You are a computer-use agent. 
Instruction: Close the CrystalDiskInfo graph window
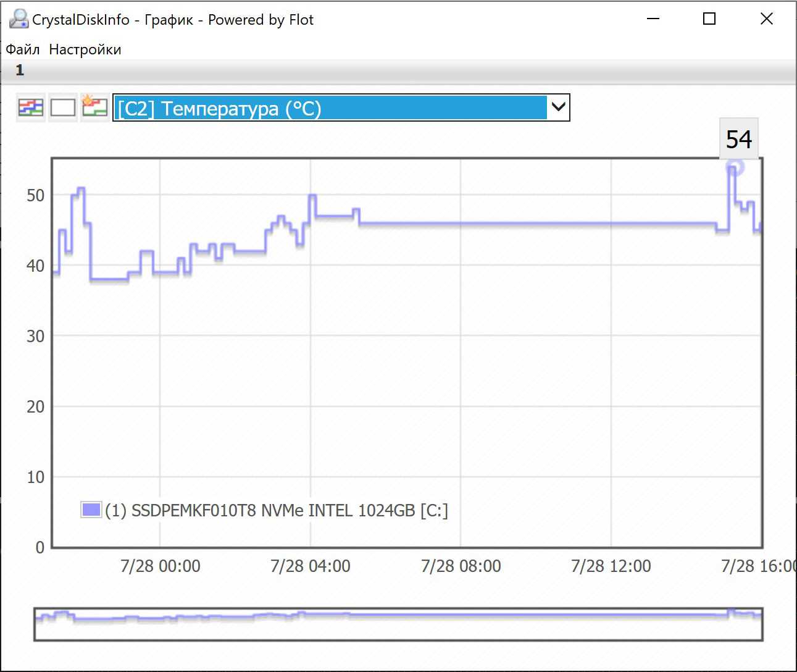(766, 19)
